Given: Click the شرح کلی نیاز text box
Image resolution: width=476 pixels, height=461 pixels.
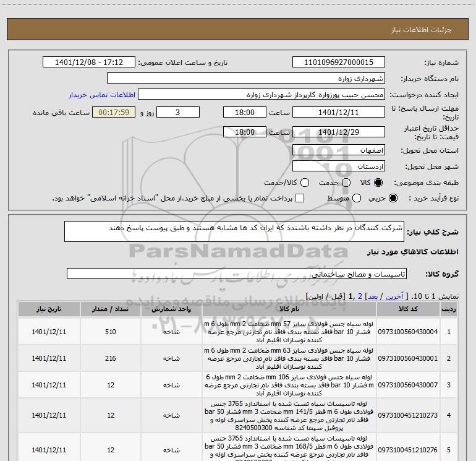Looking at the screenshot, I should click(x=234, y=231).
